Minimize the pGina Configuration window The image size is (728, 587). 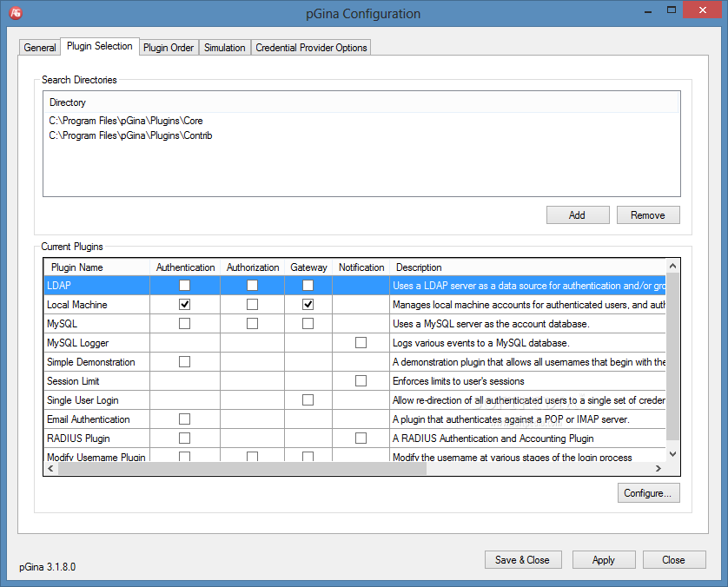[648, 10]
